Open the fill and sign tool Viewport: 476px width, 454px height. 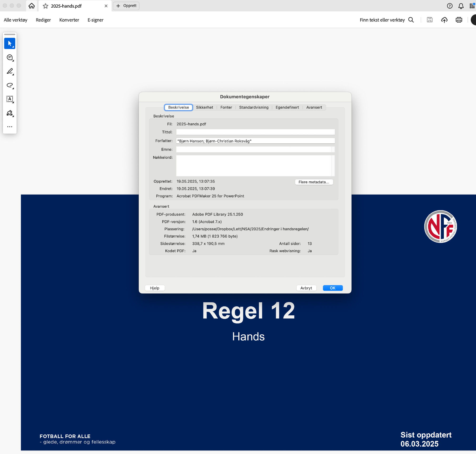click(x=10, y=113)
